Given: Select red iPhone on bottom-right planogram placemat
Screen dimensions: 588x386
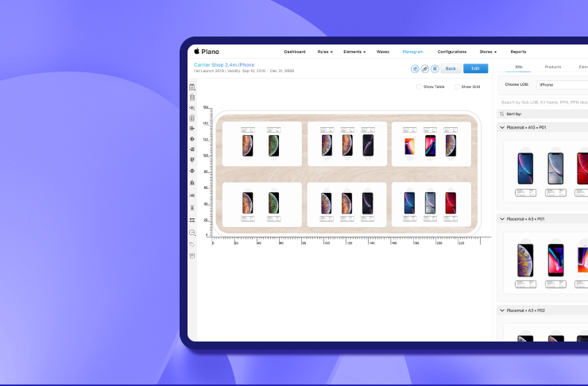Looking at the screenshot, I should (451, 203).
